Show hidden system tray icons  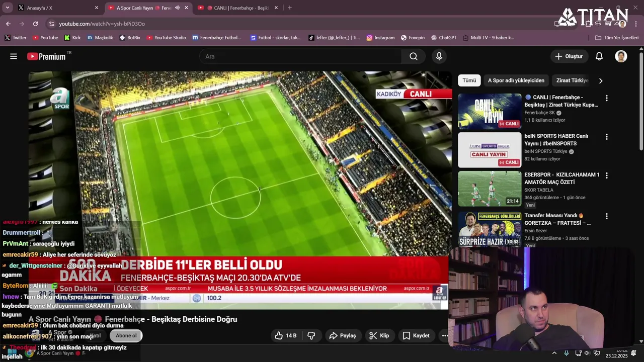pyautogui.click(x=554, y=353)
